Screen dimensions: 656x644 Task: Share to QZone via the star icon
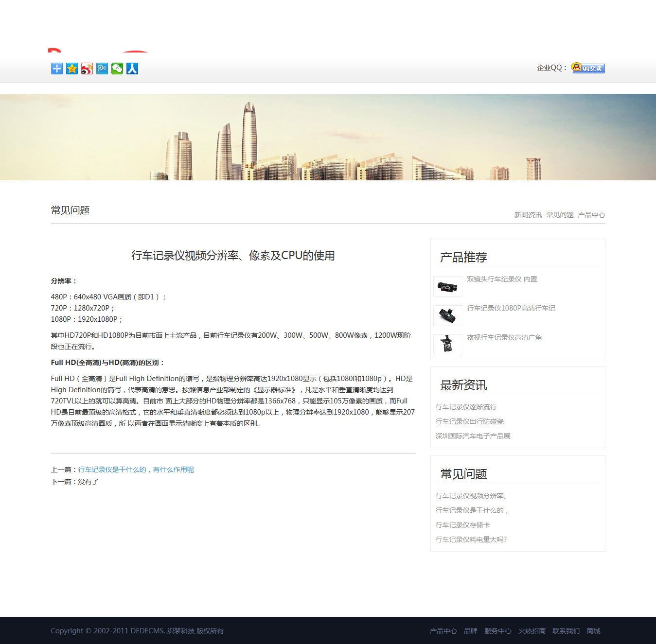point(72,69)
